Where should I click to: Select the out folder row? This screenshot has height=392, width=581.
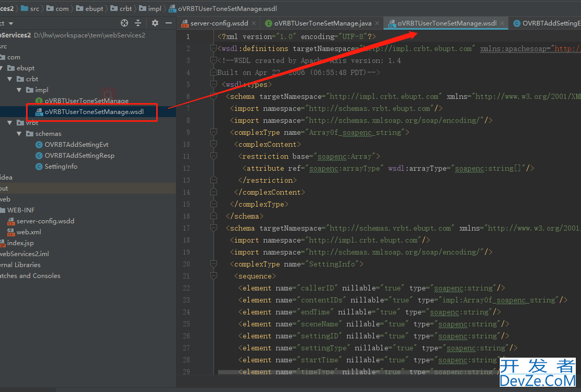point(88,188)
